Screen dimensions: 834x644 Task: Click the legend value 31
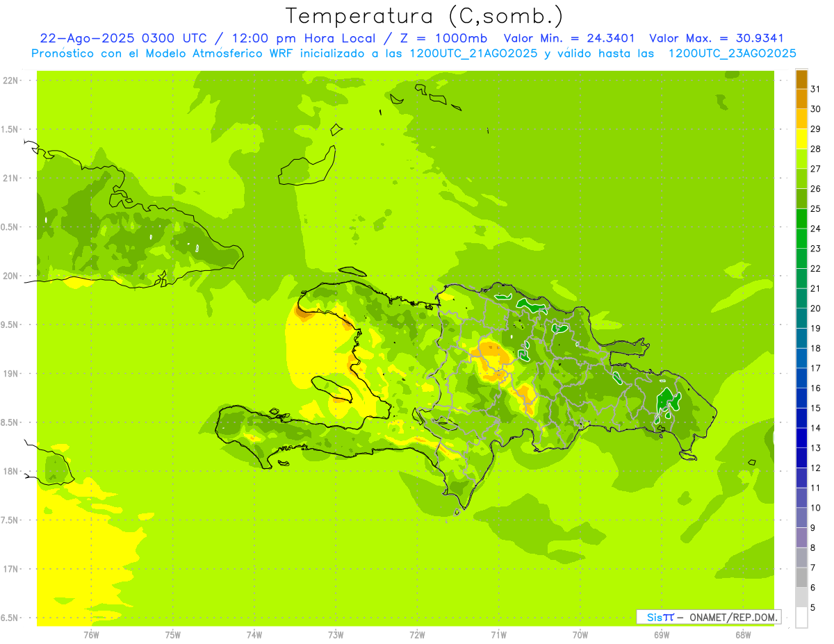click(x=816, y=89)
